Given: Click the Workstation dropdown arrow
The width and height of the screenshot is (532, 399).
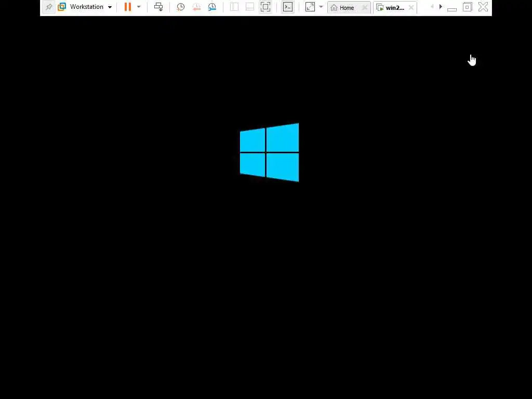Looking at the screenshot, I should [110, 7].
